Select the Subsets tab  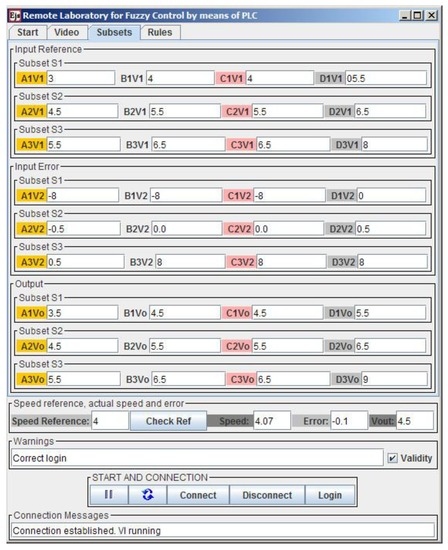(x=114, y=32)
